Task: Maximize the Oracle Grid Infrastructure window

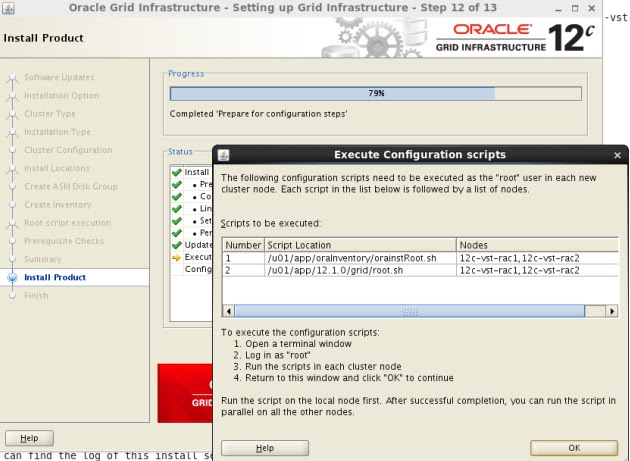Action: pos(575,8)
